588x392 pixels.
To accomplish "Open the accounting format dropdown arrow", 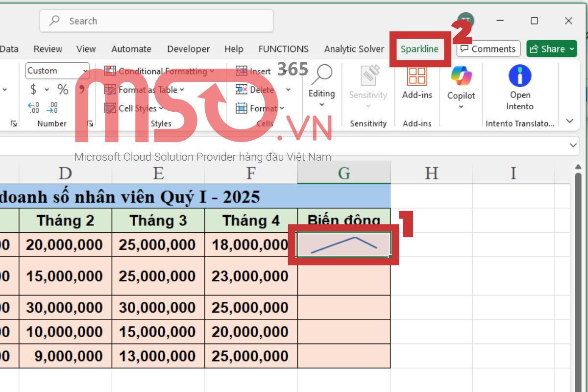I will pos(47,90).
